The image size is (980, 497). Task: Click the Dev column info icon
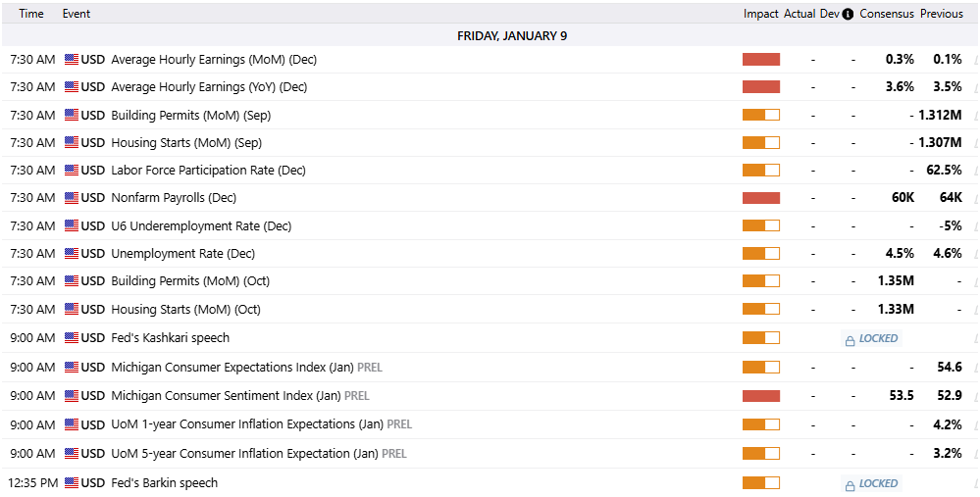pos(848,14)
